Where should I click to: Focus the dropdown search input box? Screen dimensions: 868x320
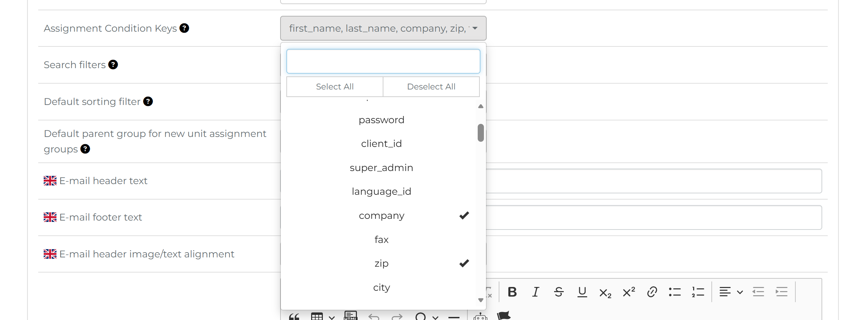383,61
